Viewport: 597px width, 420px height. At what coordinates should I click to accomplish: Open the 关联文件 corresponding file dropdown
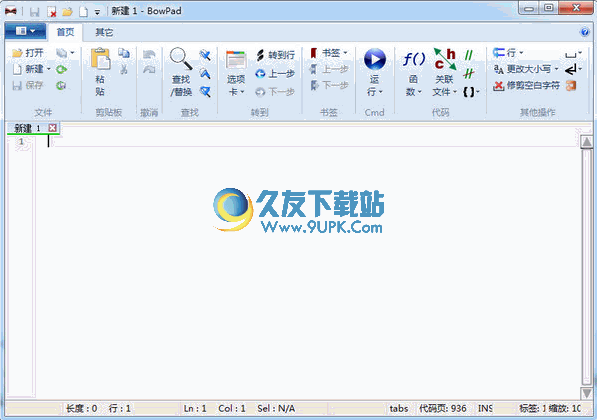444,72
